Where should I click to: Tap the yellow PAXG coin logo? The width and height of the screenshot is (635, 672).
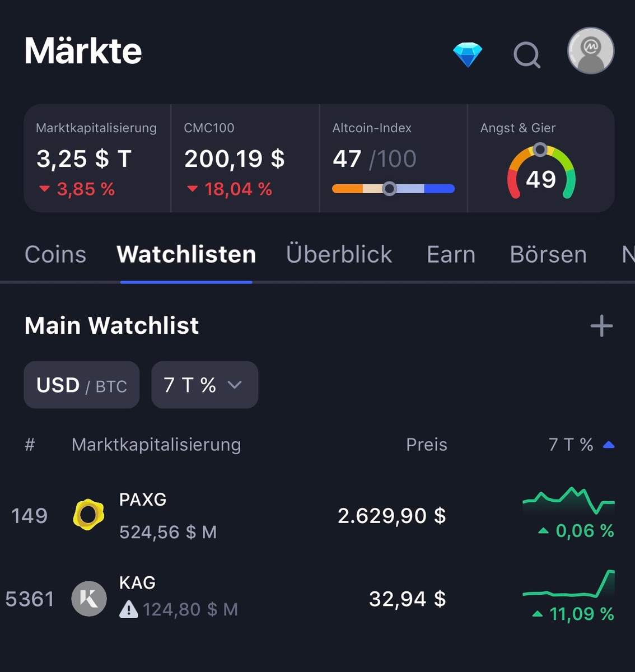click(88, 515)
